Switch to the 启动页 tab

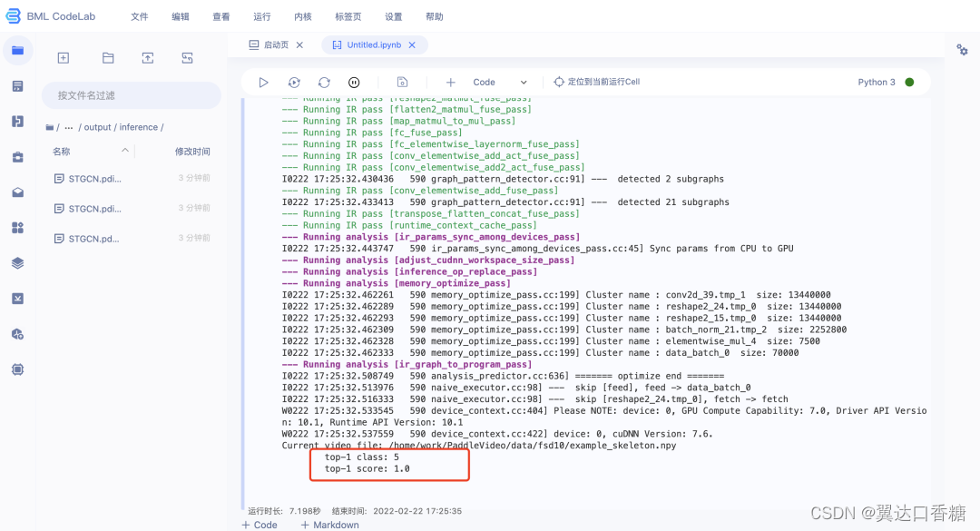[269, 45]
